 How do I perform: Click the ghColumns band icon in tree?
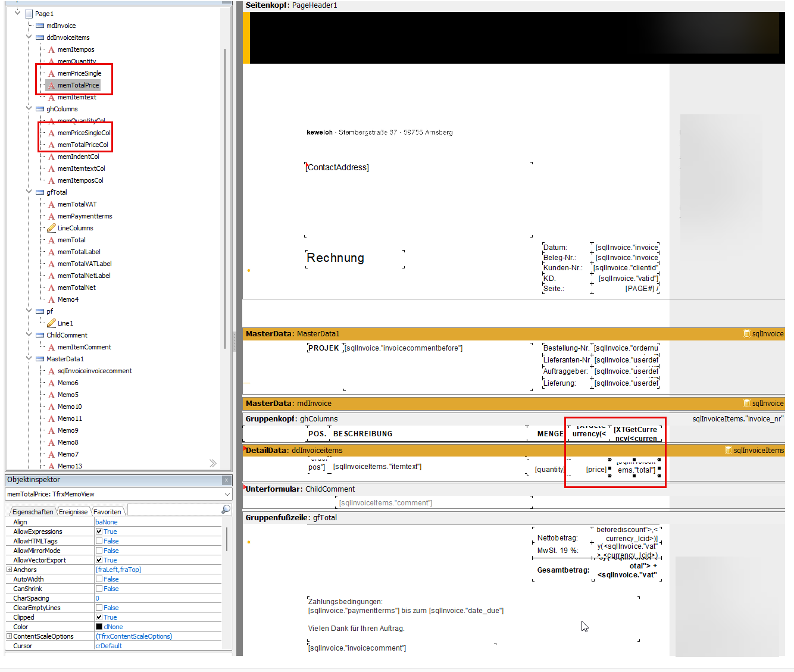pos(40,109)
